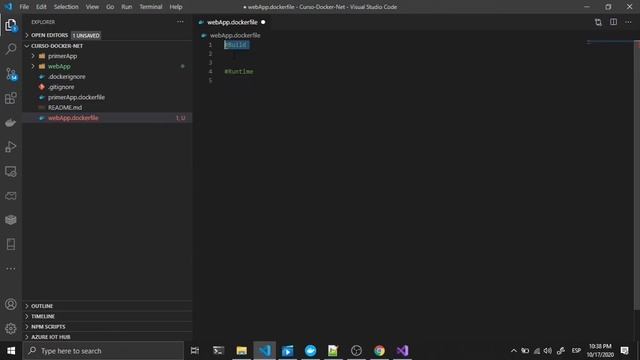Open the Go menu
Viewport: 640px width, 360px height.
click(110, 7)
